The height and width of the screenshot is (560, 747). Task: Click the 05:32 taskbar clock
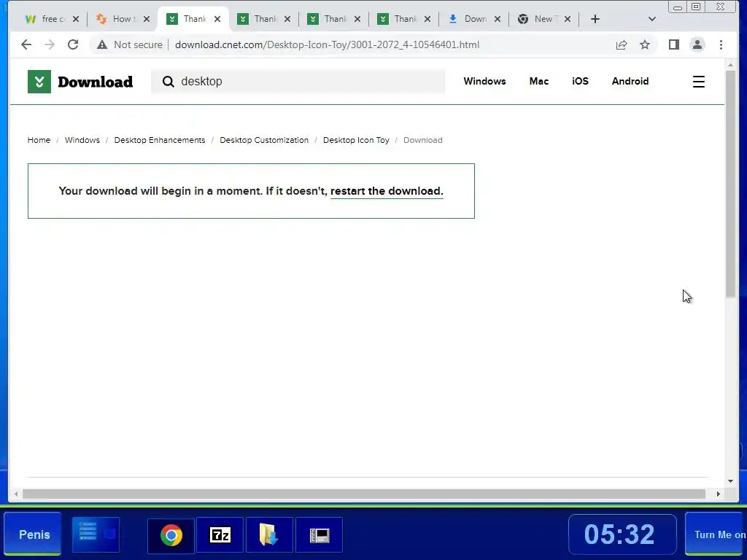(x=622, y=534)
